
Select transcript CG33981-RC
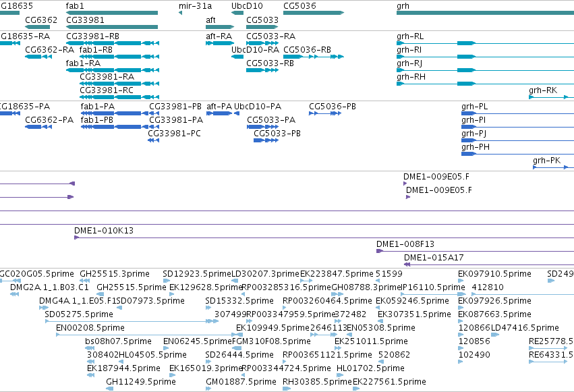119,97
